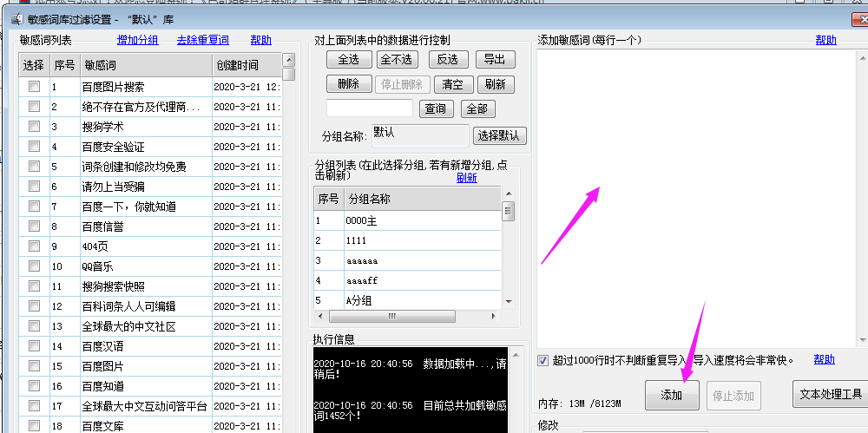
Task: Tick the checkbox for row 搜狗学术
Action: [x=35, y=126]
